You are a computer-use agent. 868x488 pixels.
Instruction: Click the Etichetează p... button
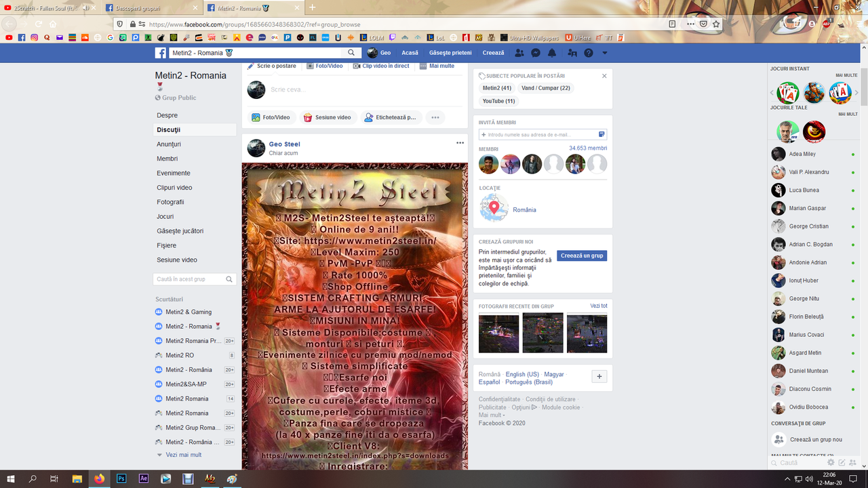point(391,117)
